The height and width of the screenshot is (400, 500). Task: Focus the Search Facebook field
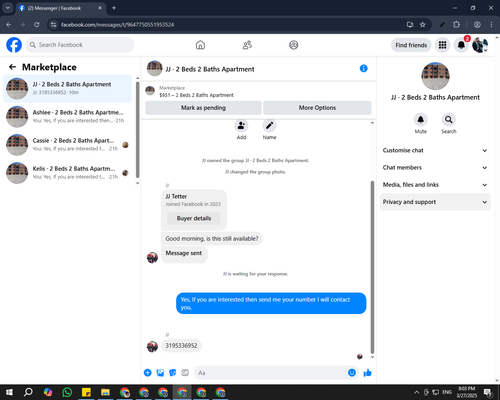[x=80, y=45]
